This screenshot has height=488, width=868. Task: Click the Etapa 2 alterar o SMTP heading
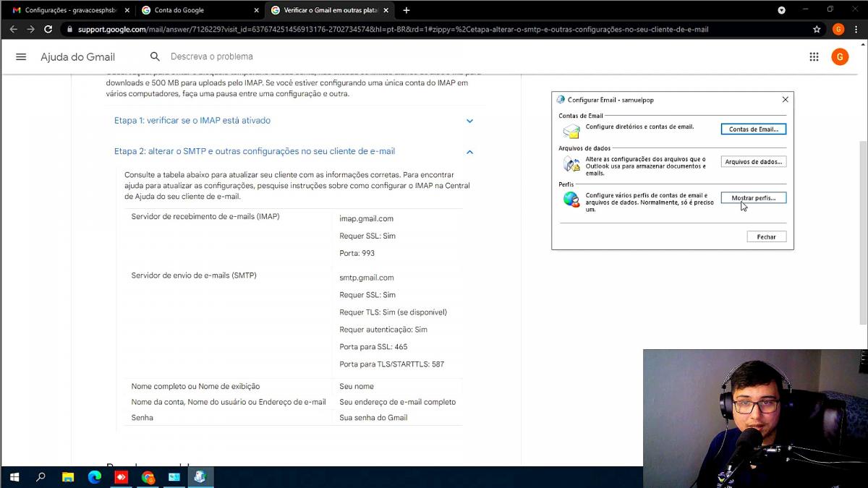(x=255, y=152)
